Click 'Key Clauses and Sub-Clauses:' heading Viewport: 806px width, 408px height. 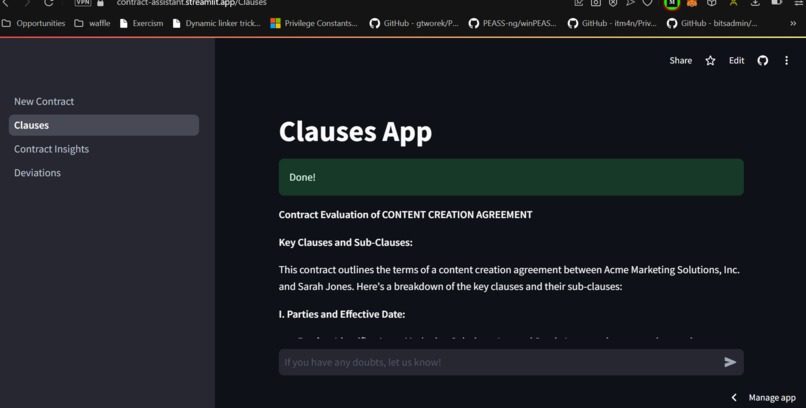[x=345, y=242]
